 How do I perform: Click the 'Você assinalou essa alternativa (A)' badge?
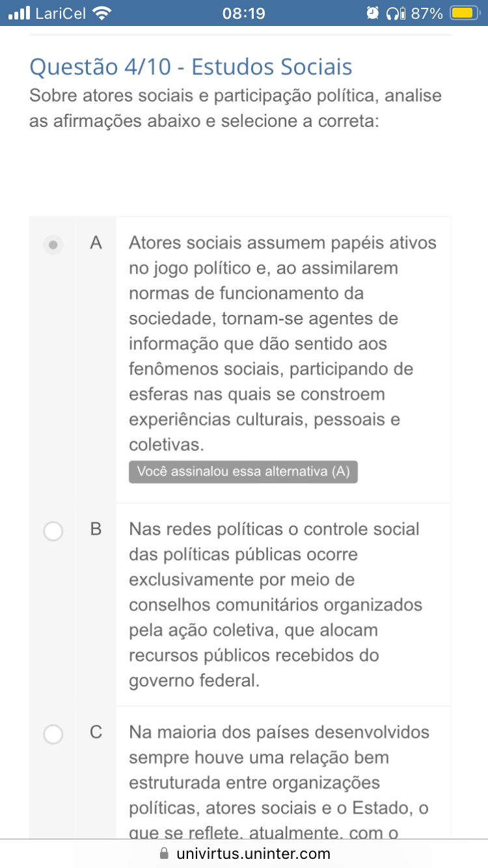243,472
